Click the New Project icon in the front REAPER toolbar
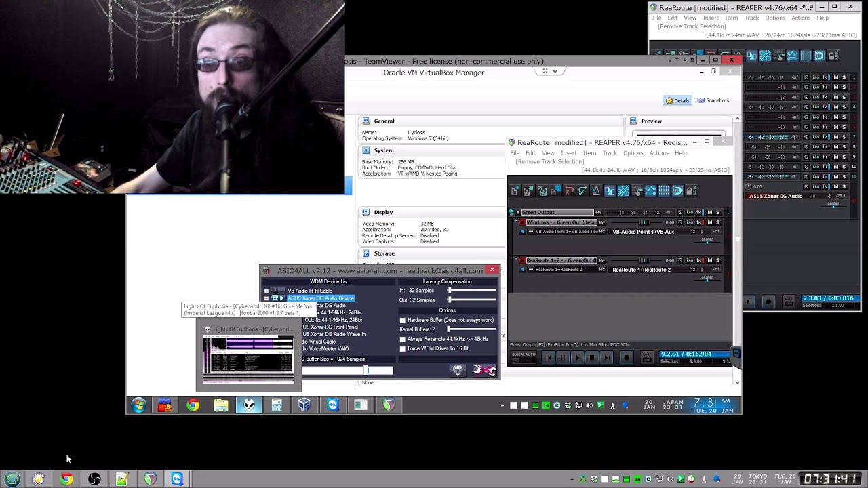The image size is (868, 488). [515, 191]
